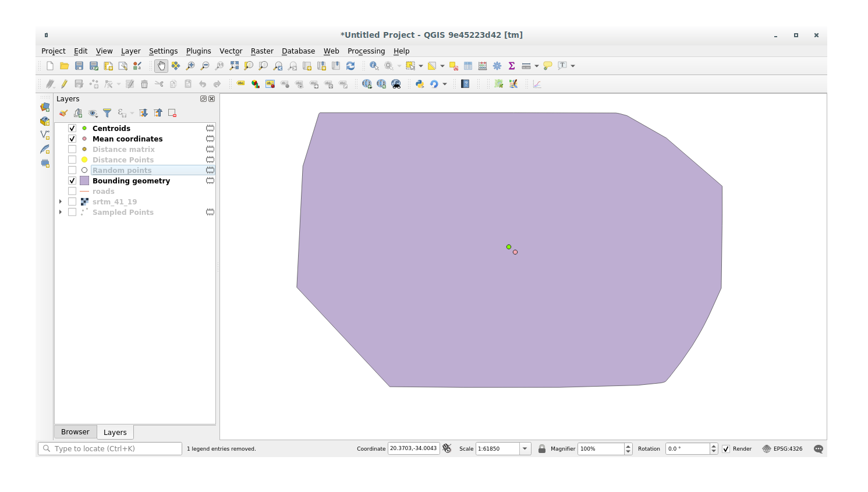Click the filter legend funnel icon
868x492 pixels.
[107, 113]
